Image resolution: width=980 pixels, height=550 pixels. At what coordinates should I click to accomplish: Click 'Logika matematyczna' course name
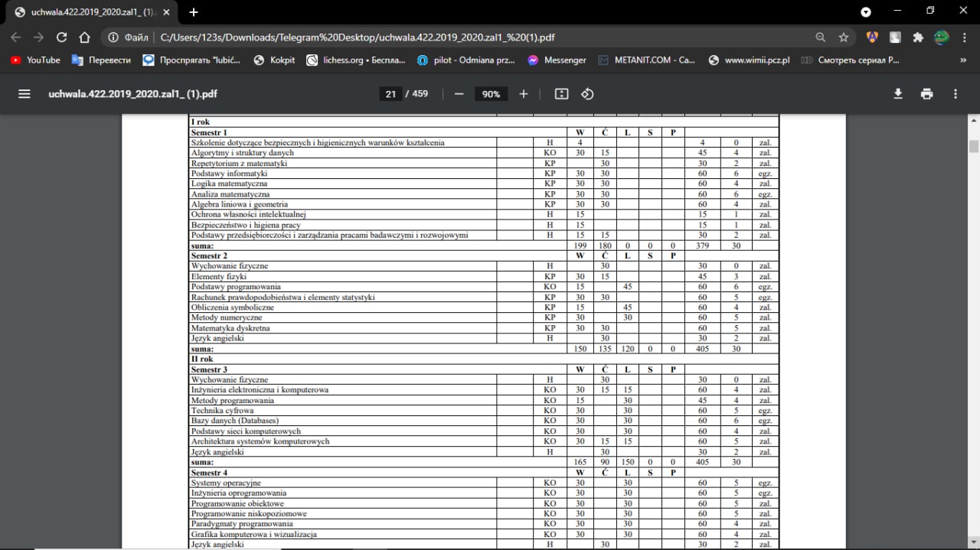(229, 184)
